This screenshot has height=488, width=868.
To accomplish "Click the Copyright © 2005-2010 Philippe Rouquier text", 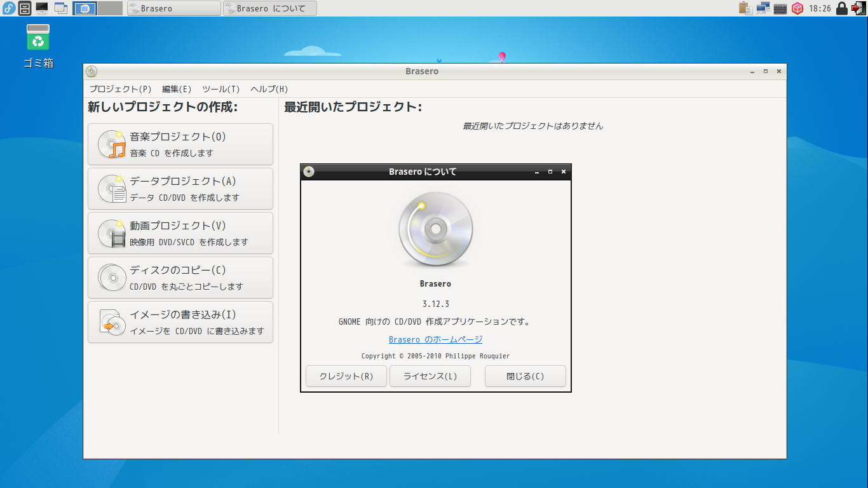I will pyautogui.click(x=436, y=356).
